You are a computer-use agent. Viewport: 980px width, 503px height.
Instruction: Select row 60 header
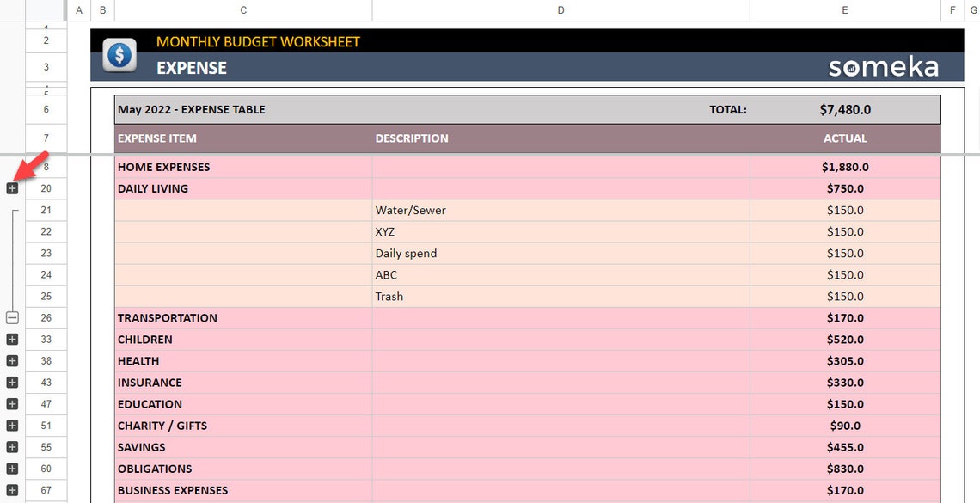click(46, 469)
